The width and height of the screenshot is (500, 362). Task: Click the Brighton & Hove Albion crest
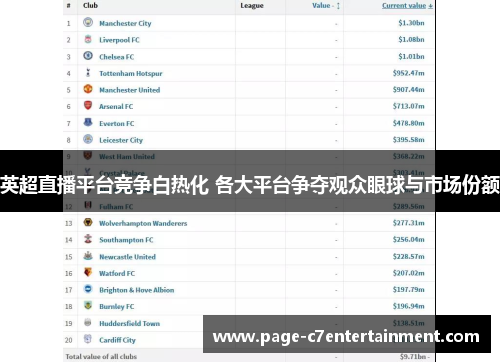pos(88,289)
